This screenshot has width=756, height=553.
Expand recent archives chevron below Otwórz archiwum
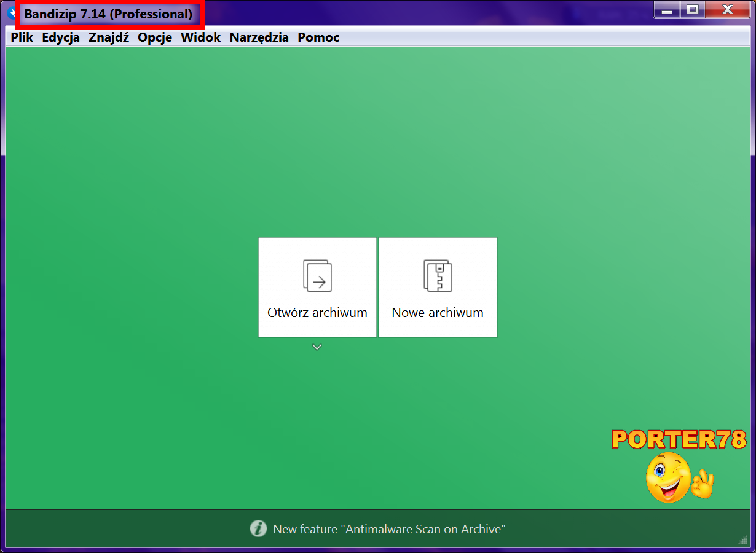coord(317,347)
